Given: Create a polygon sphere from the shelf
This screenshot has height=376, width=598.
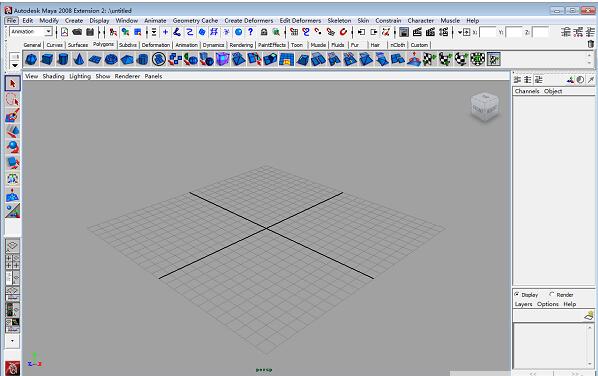Looking at the screenshot, I should tap(31, 59).
